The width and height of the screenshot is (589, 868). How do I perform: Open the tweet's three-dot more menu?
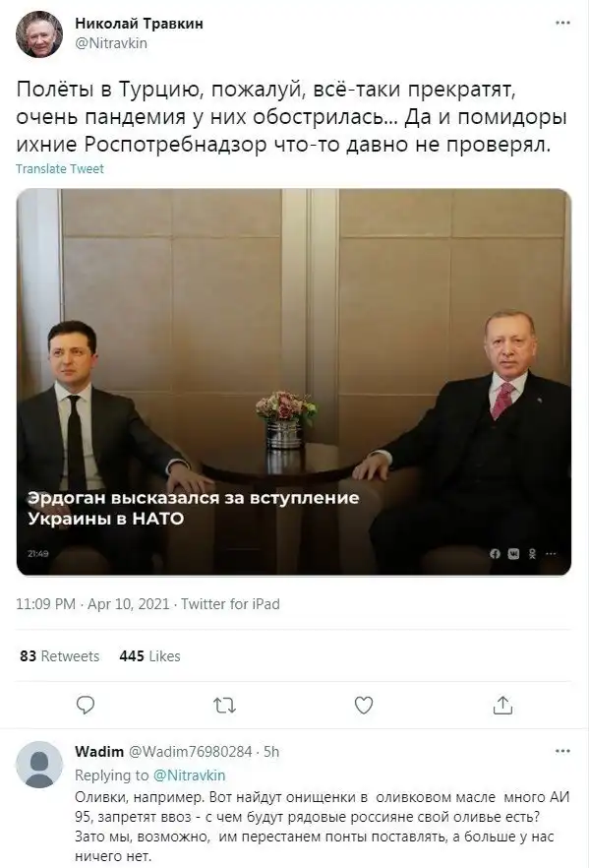tap(562, 24)
